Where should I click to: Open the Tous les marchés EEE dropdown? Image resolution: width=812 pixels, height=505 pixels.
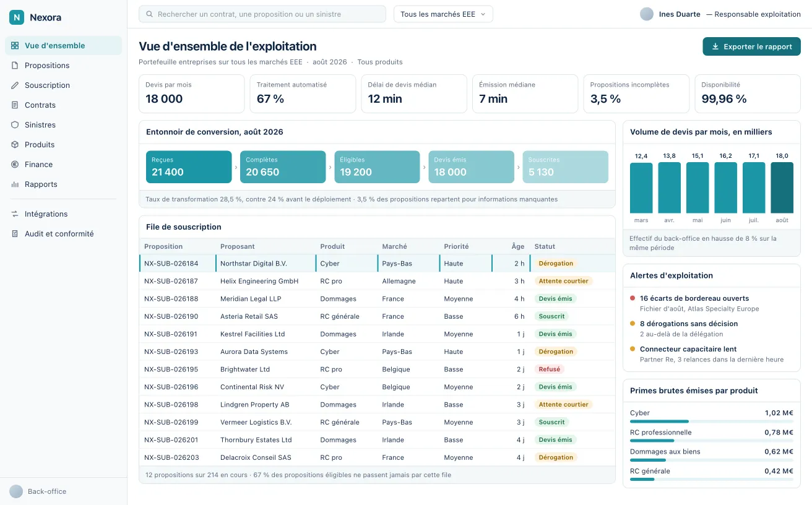coord(443,14)
